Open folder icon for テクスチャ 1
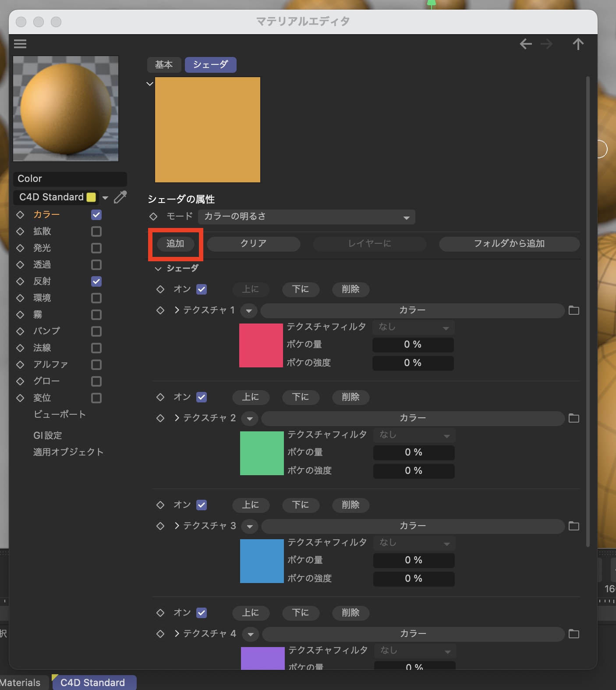 [574, 310]
